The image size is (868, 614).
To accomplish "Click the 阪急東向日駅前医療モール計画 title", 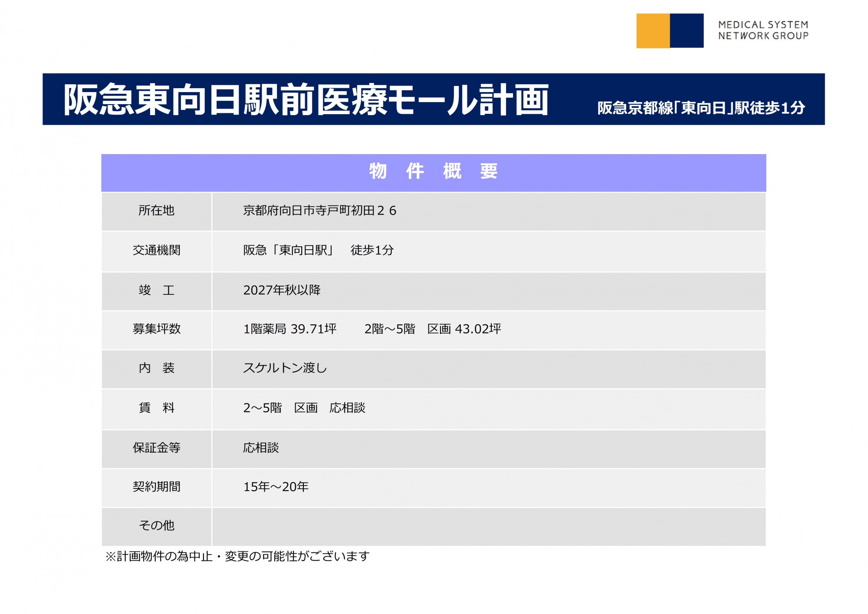I will [x=306, y=100].
